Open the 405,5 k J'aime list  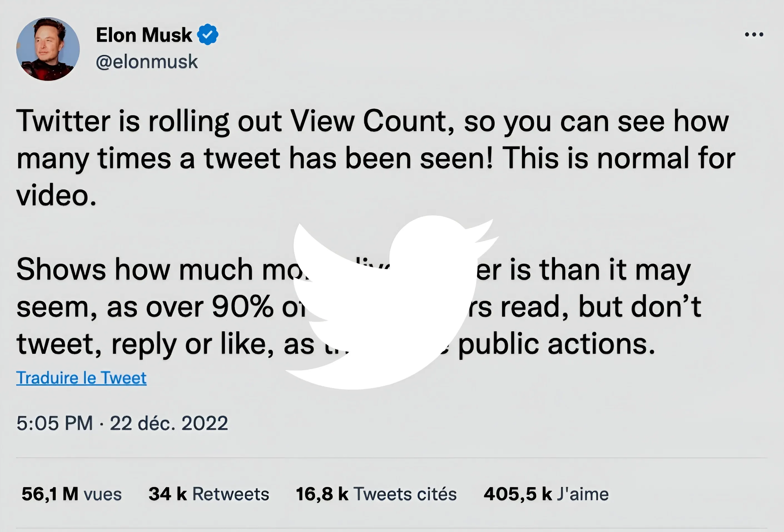point(546,494)
